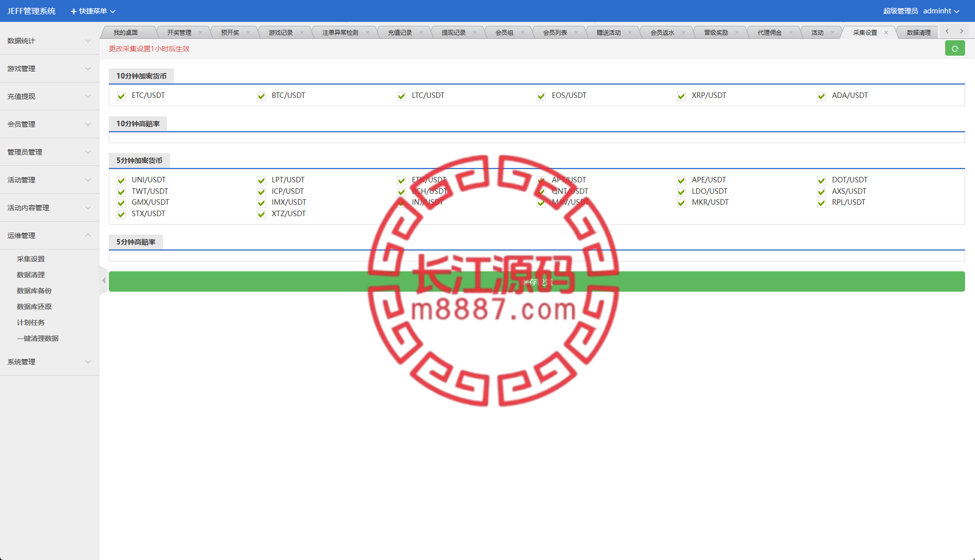Screen dimensions: 975x560
Task: Collapse the sidebar with the triangle handle
Action: tap(103, 281)
